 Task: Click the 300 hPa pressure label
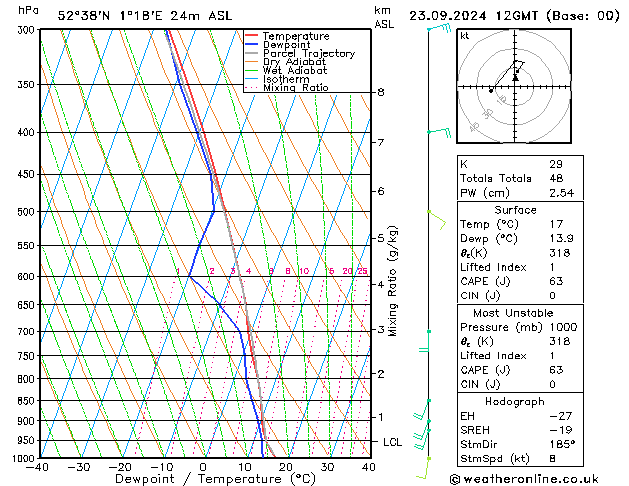28,30
